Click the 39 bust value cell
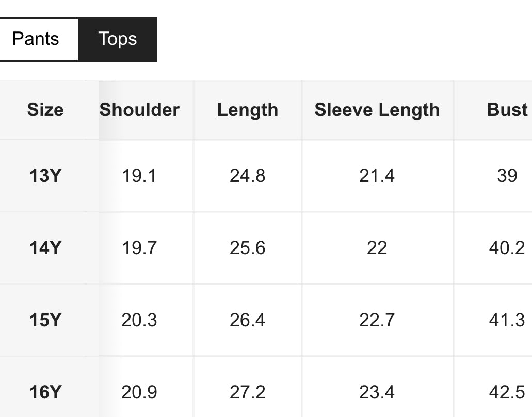532x417 pixels. click(507, 176)
